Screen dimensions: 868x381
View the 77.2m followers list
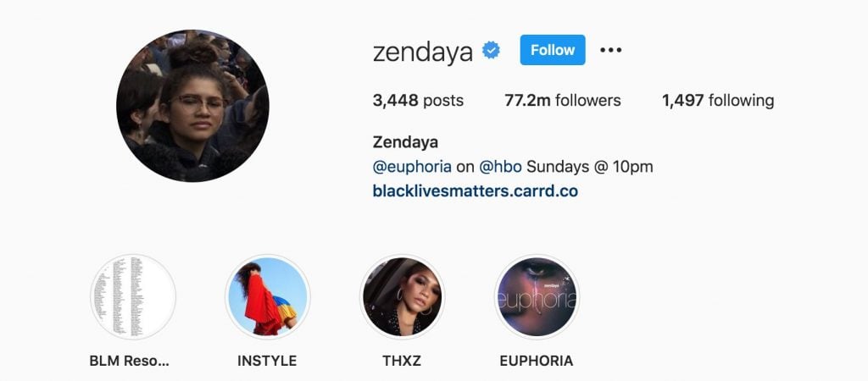point(563,100)
